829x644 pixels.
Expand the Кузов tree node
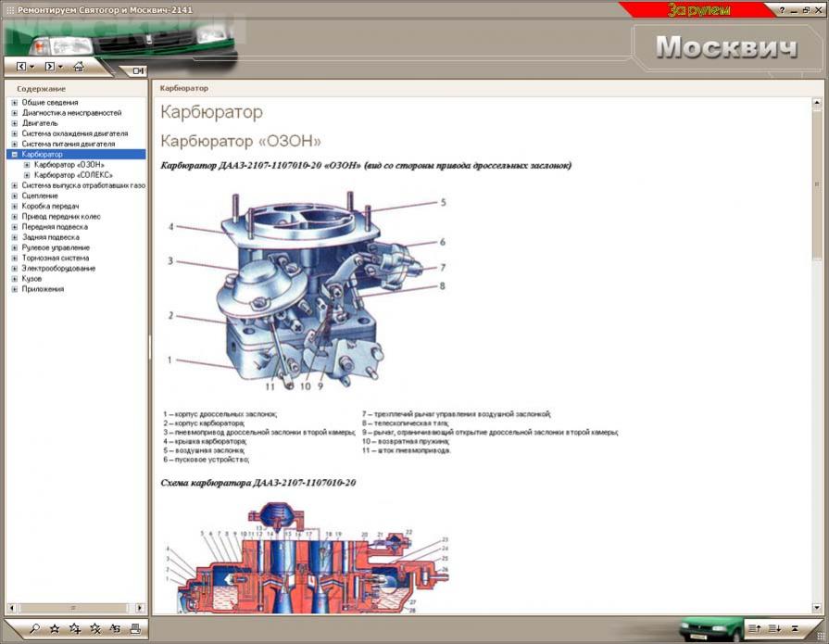[x=15, y=279]
